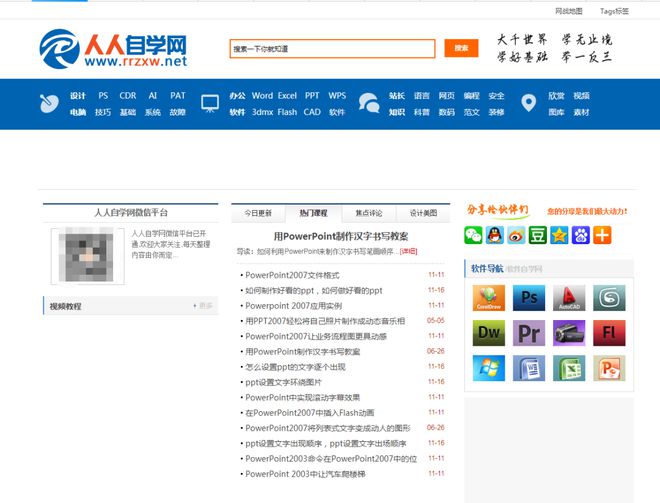Share via the QZone star icon
Image resolution: width=660 pixels, height=503 pixels.
pyautogui.click(x=559, y=235)
